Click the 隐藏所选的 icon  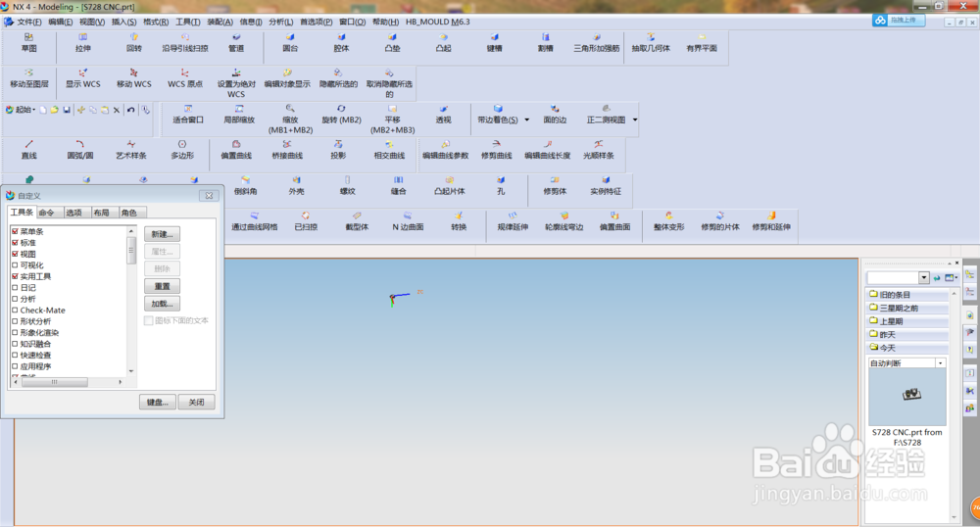(338, 73)
